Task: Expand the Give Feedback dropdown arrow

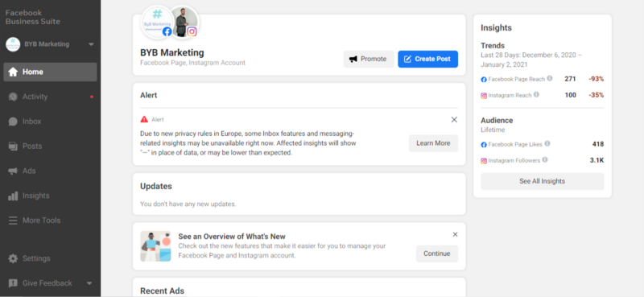Action: [89, 283]
